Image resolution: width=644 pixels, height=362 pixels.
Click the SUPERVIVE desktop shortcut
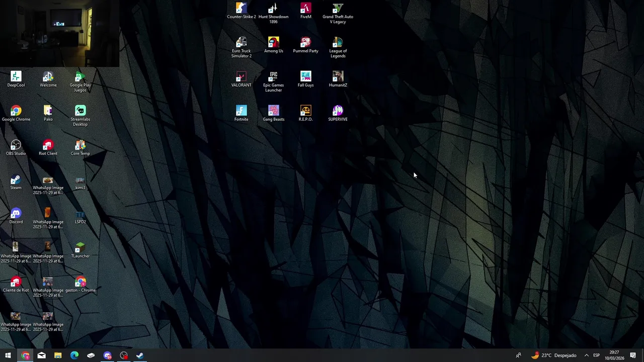pyautogui.click(x=338, y=113)
